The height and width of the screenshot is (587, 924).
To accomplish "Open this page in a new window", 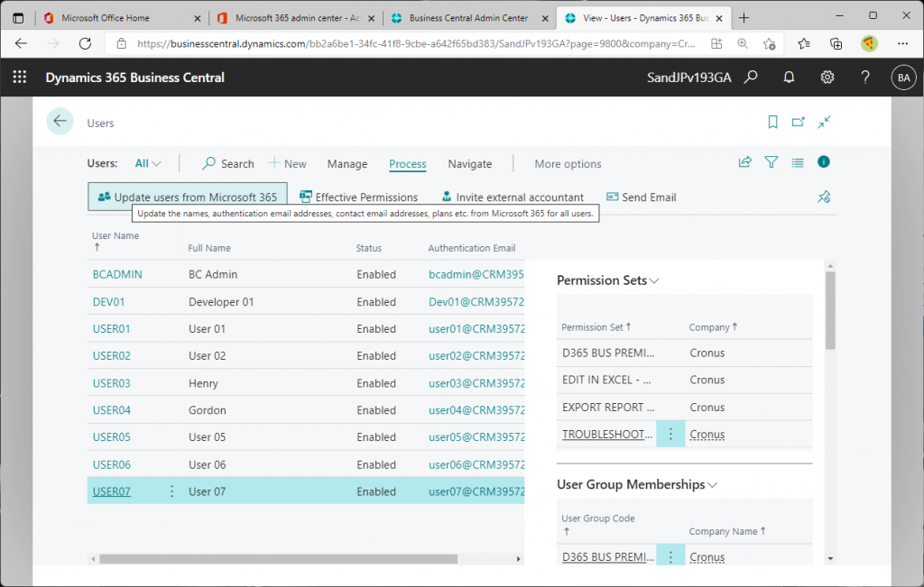I will pos(798,122).
